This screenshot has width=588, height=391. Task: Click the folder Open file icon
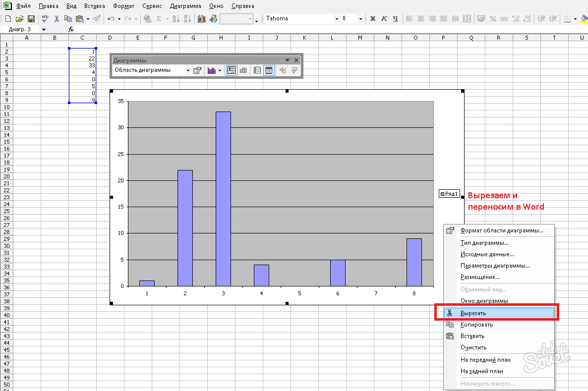pyautogui.click(x=19, y=19)
